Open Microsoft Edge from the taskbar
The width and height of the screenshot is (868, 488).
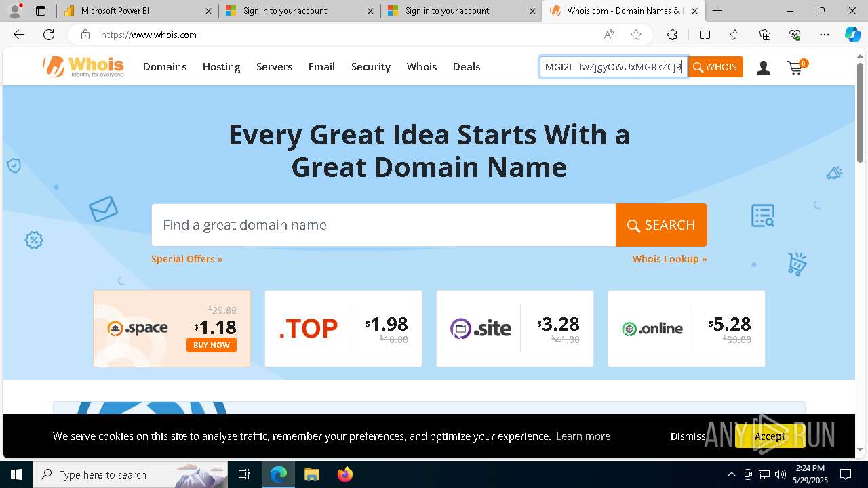pos(279,474)
